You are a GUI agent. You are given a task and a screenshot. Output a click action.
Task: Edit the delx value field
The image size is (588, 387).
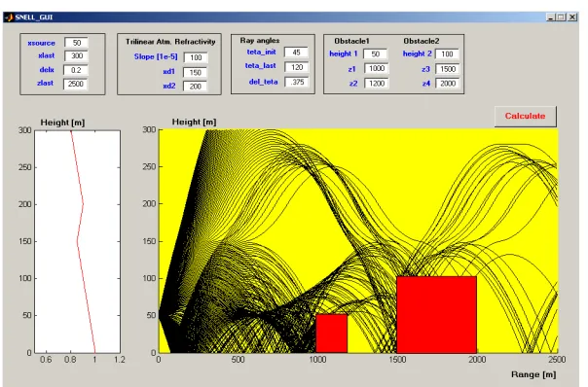(x=75, y=70)
